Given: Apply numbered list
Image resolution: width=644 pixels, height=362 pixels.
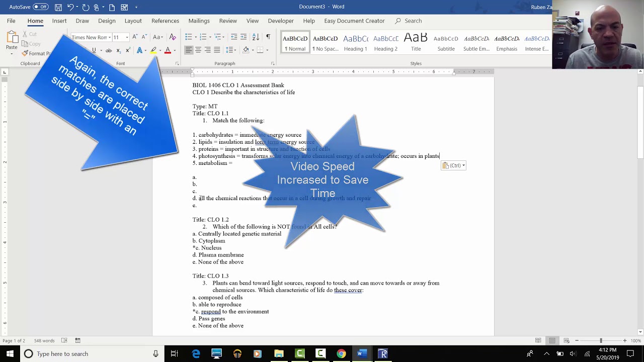Looking at the screenshot, I should point(203,37).
